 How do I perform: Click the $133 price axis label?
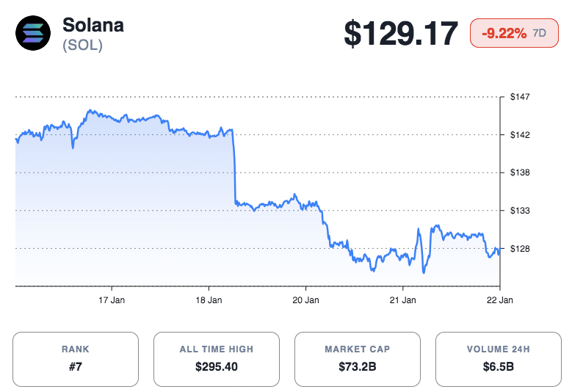coord(520,211)
